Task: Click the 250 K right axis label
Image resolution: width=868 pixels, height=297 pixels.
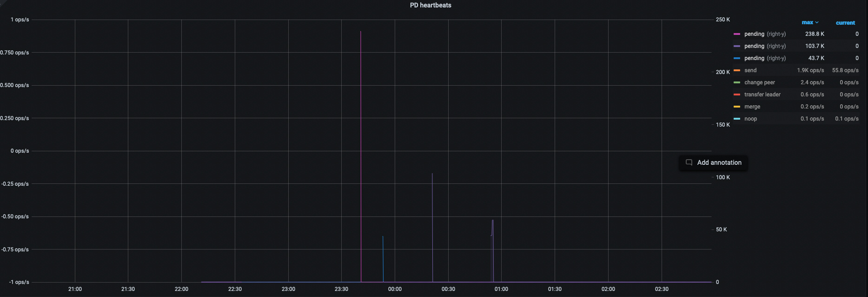Action: pyautogui.click(x=723, y=20)
